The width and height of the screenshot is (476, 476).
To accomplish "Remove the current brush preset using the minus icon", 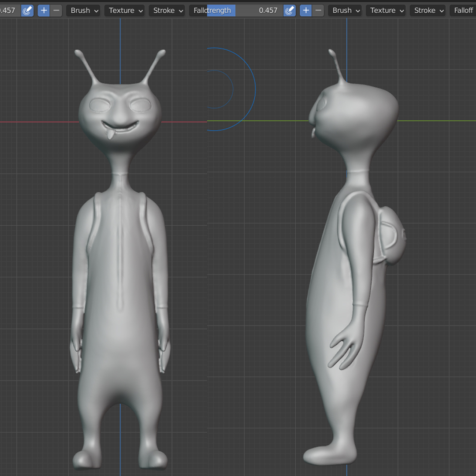I will click(56, 10).
